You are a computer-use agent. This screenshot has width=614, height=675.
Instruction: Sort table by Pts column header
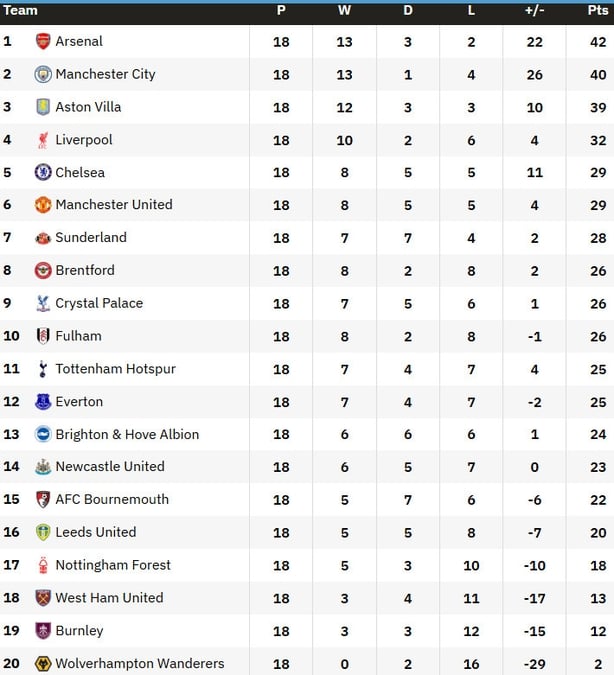pos(597,11)
